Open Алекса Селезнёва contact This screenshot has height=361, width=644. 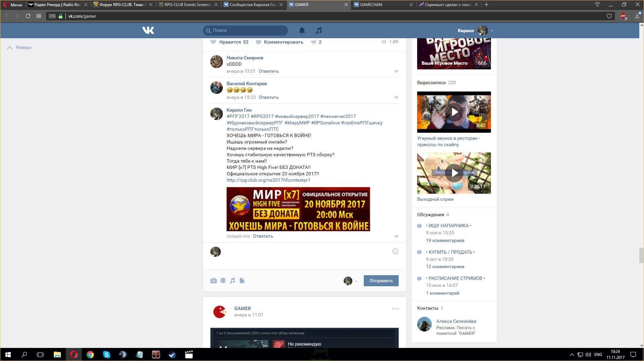tap(456, 321)
